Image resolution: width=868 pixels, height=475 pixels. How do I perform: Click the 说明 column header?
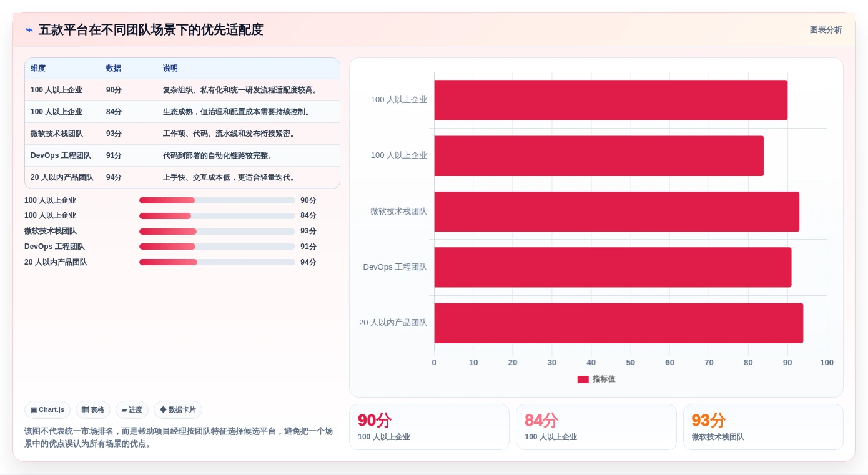(x=170, y=69)
